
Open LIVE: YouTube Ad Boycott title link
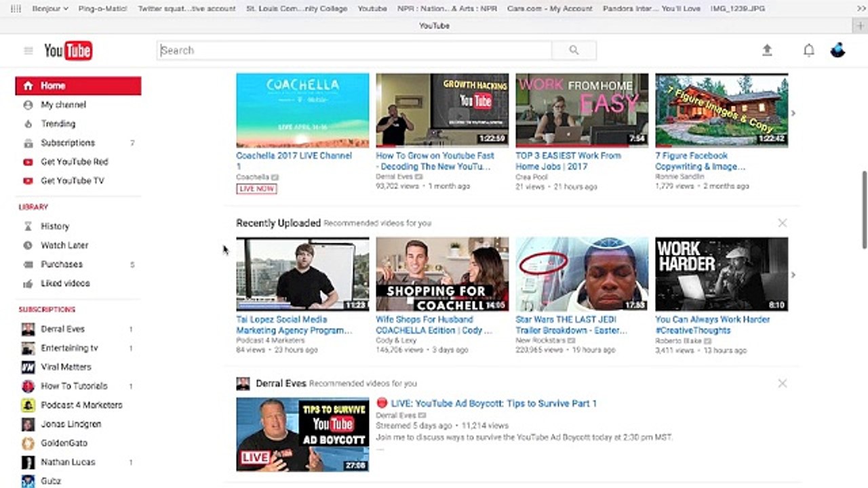(x=494, y=403)
